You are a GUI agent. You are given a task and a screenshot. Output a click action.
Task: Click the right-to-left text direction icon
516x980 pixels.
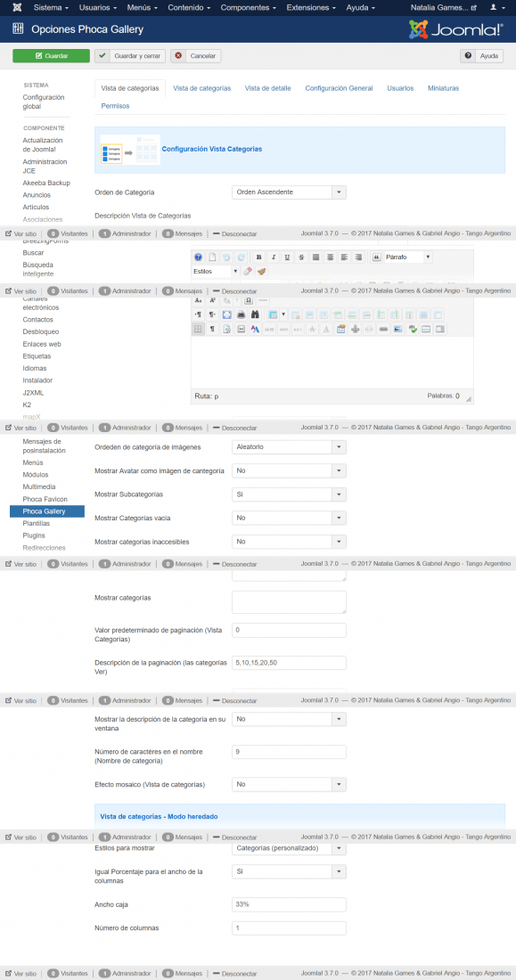[213, 314]
